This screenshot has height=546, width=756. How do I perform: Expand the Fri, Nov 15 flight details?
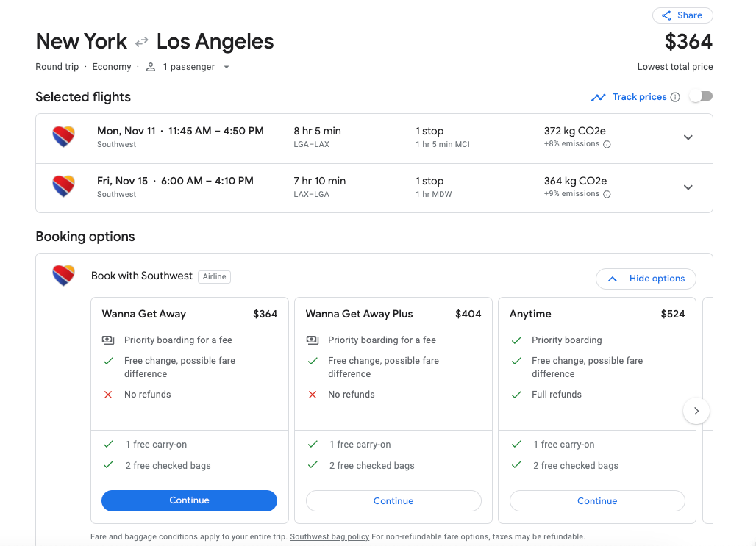coord(688,187)
